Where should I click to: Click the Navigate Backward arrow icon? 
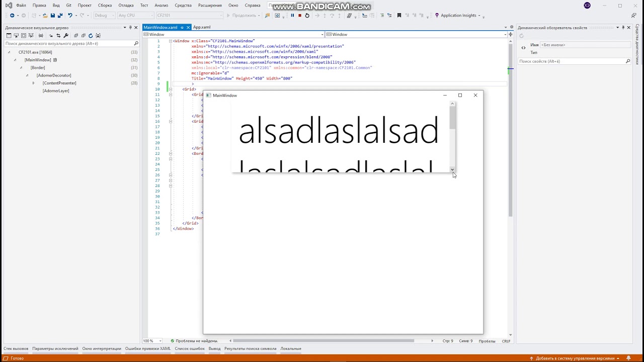tap(13, 16)
